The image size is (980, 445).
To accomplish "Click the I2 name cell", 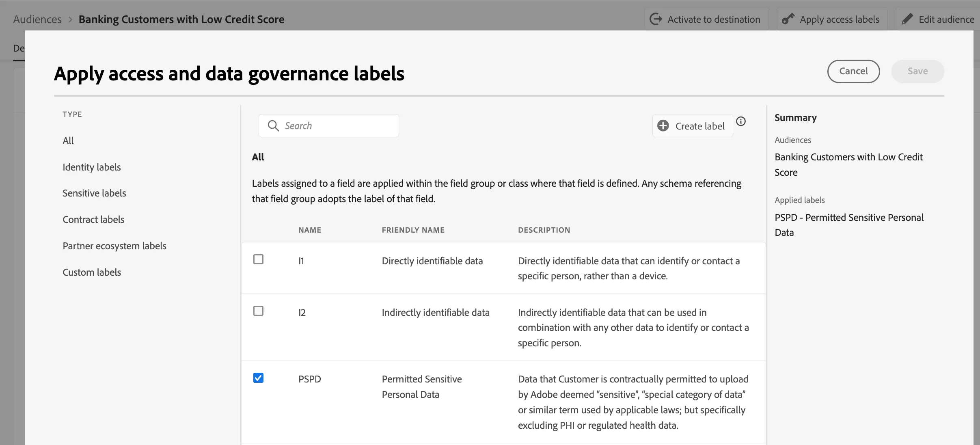I will (x=302, y=312).
